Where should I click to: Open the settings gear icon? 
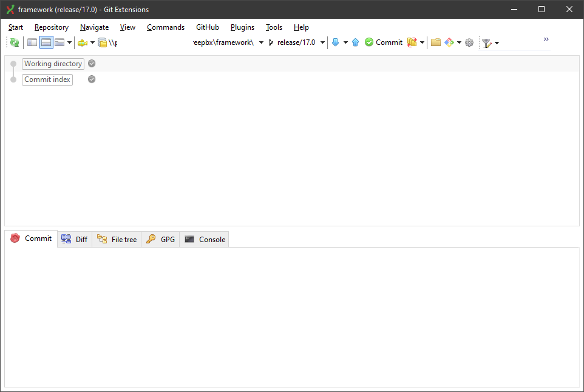(x=469, y=42)
